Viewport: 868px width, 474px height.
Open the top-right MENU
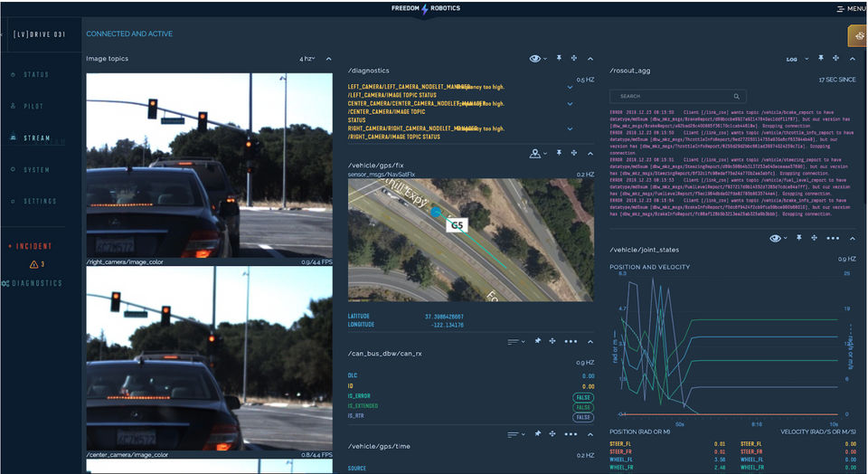(x=851, y=8)
